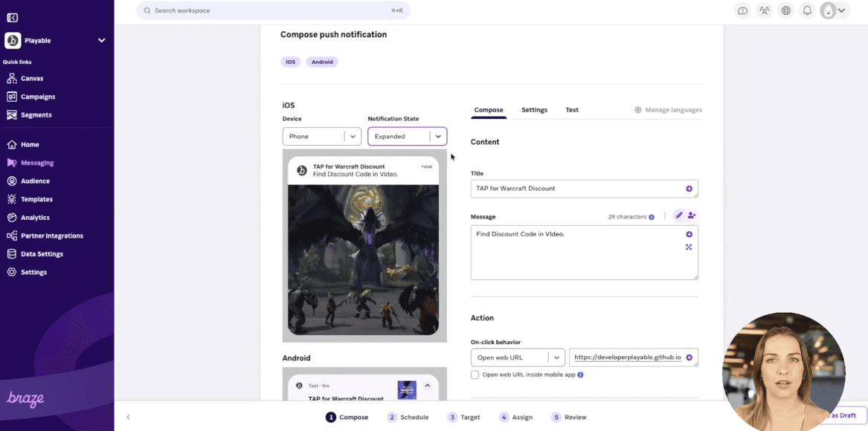868x431 pixels.
Task: Click the Analytics icon in sidebar
Action: [12, 218]
